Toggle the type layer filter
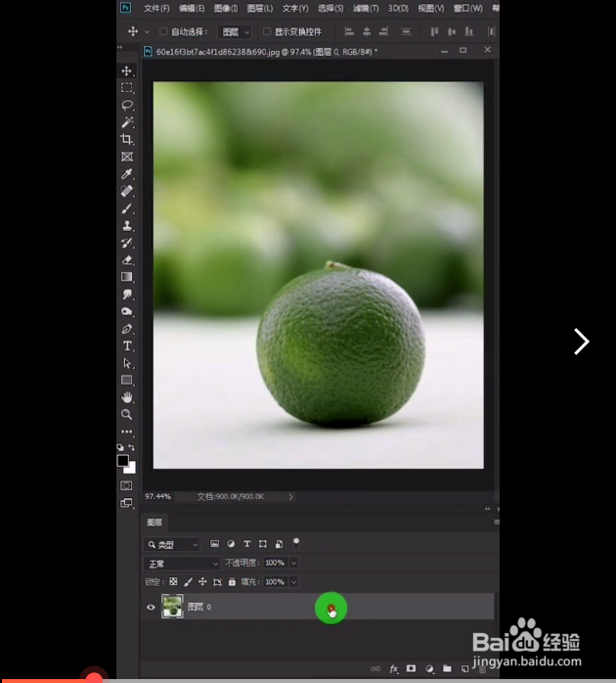Viewport: 616px width, 683px height. pos(246,544)
